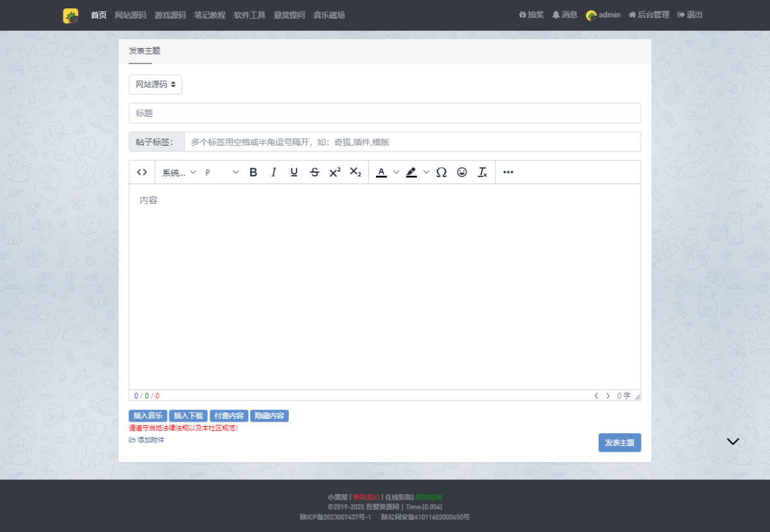Open the 网站源码 forum selector dropdown
This screenshot has height=532, width=770.
pyautogui.click(x=155, y=84)
